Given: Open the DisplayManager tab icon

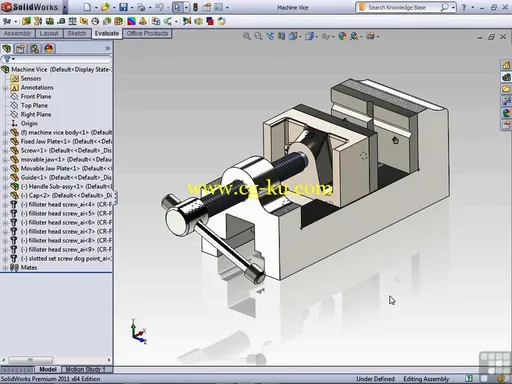Looking at the screenshot, I should pos(49,49).
